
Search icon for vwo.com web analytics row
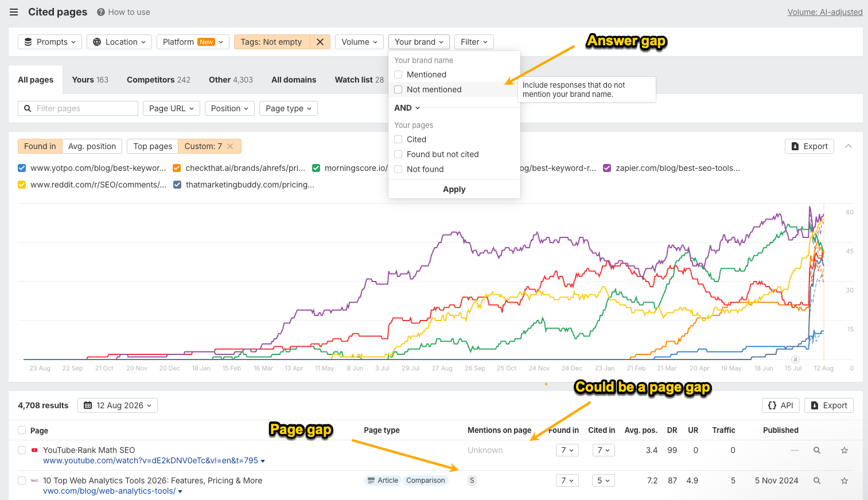click(817, 481)
